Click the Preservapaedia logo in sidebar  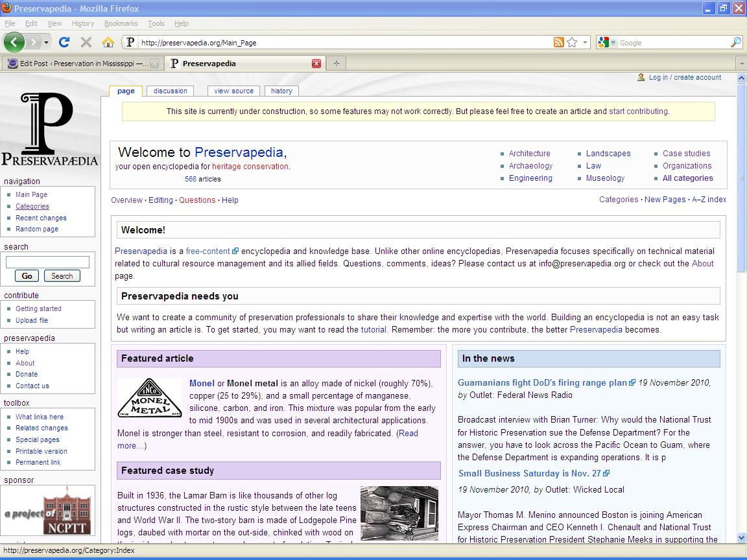click(49, 129)
